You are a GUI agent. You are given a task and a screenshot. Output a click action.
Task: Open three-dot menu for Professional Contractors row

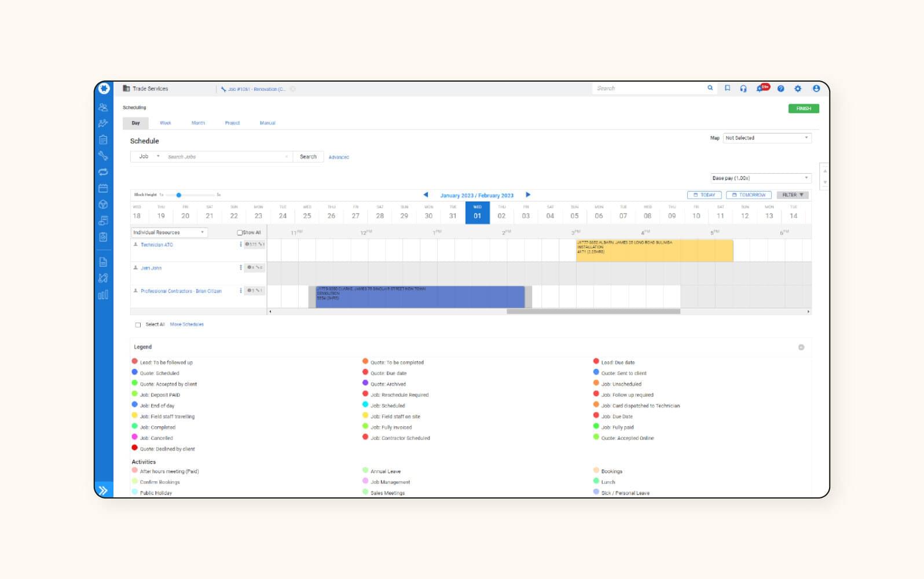[x=241, y=291]
